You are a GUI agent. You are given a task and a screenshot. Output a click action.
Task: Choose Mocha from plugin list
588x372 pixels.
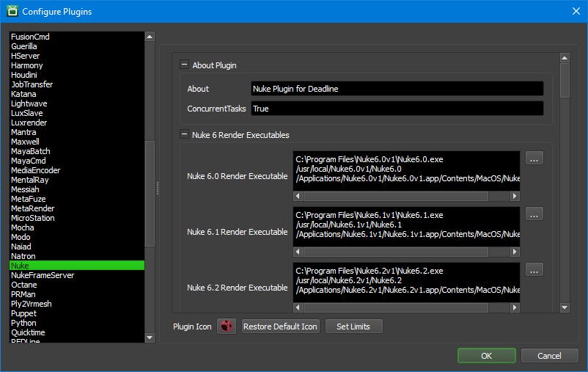click(x=77, y=227)
